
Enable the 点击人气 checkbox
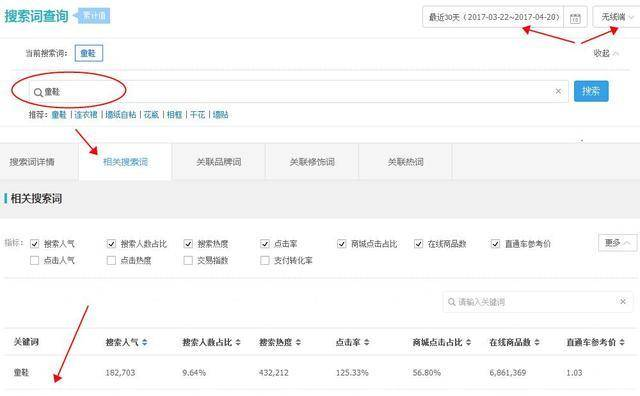(x=35, y=260)
